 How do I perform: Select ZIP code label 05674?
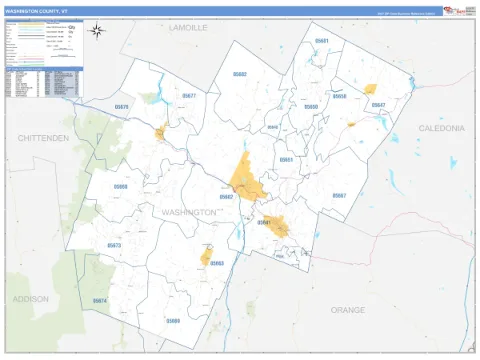point(100,301)
